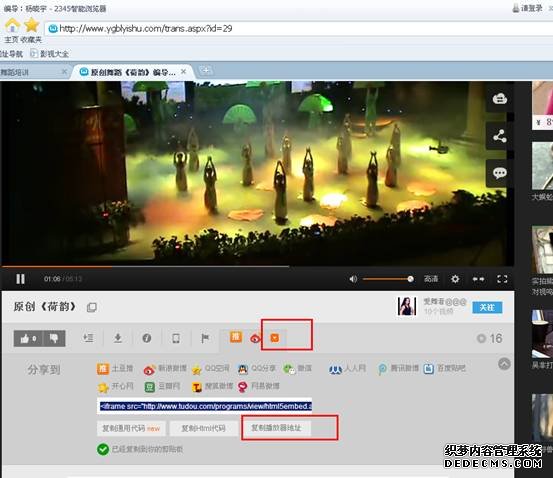Report video with flag icon

[x=205, y=338]
